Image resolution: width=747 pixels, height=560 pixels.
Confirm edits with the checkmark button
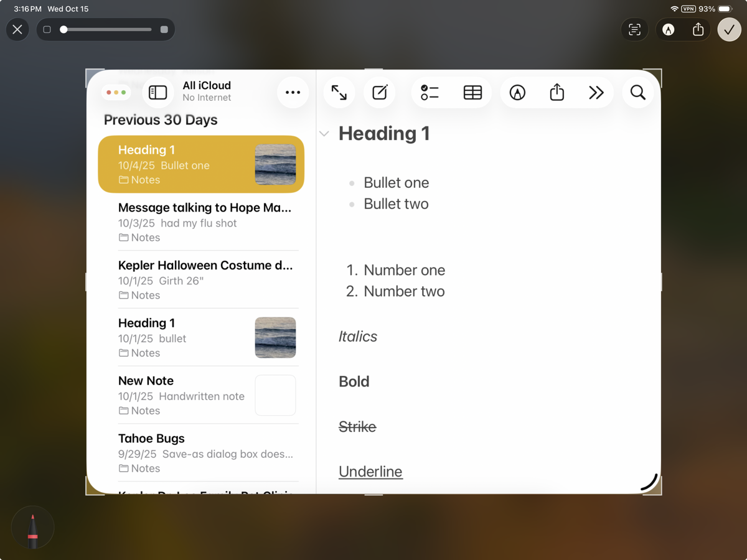click(x=729, y=29)
